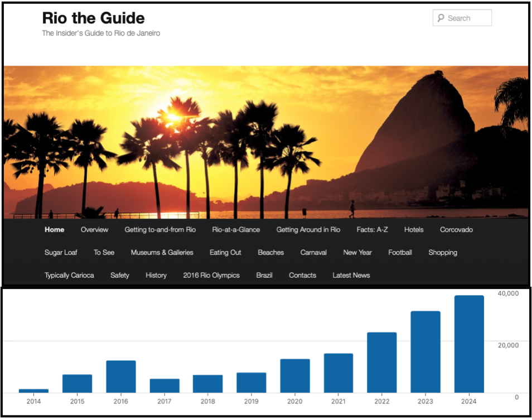Click the sunset header banner image
This screenshot has width=532, height=420.
[265, 142]
